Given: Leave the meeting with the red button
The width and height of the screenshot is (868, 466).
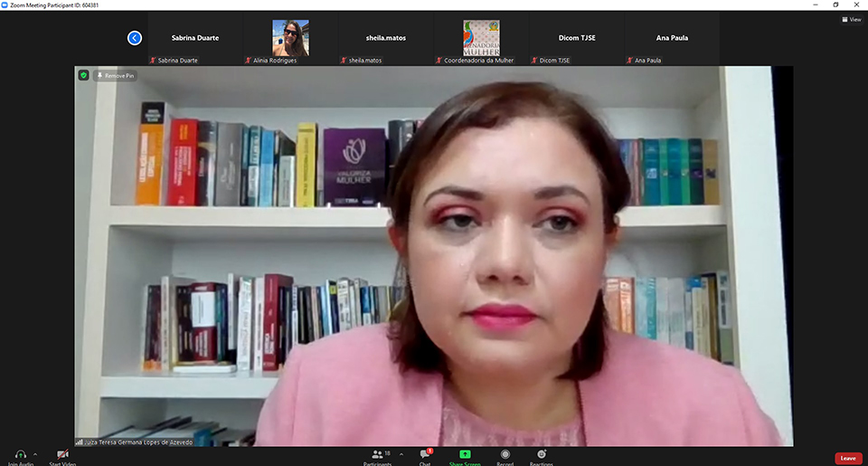Looking at the screenshot, I should pyautogui.click(x=847, y=459).
